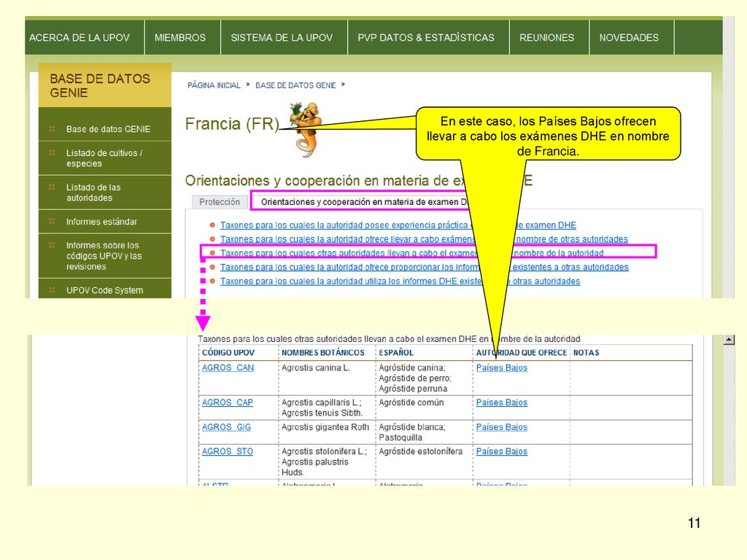Viewport: 747px width, 560px height.
Task: Open the MIEMBROS menu
Action: click(x=179, y=38)
